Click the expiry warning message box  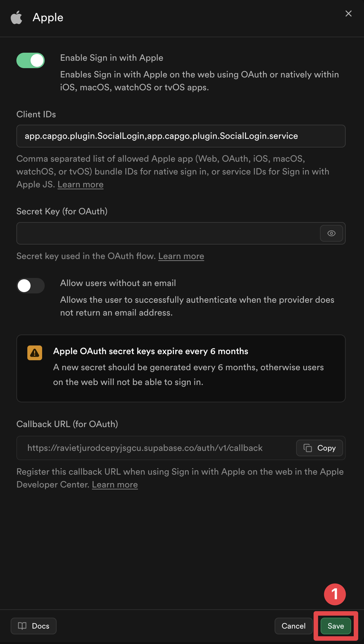(181, 368)
